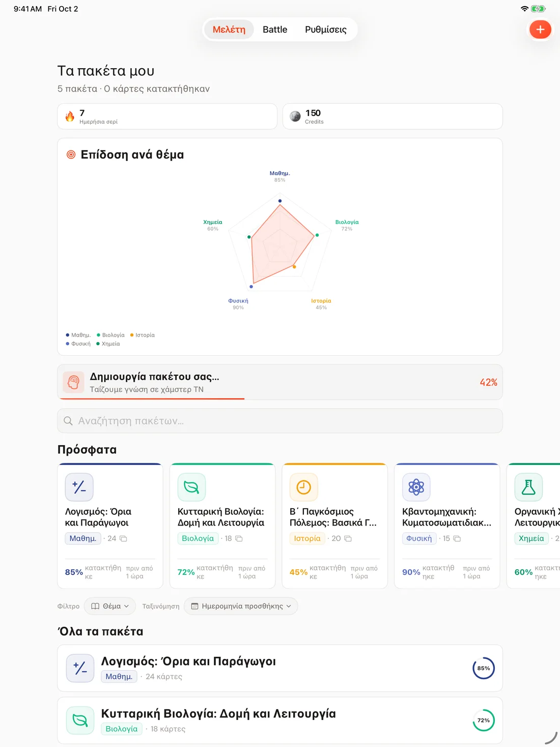Viewport: 560px width, 747px height.
Task: Tap the orange plus add button
Action: point(540,30)
